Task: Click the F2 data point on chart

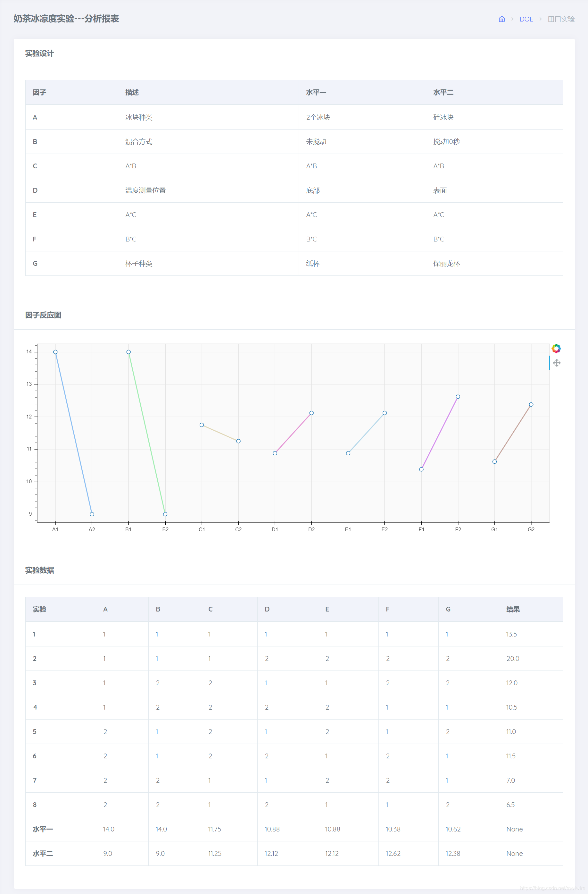Action: [458, 397]
